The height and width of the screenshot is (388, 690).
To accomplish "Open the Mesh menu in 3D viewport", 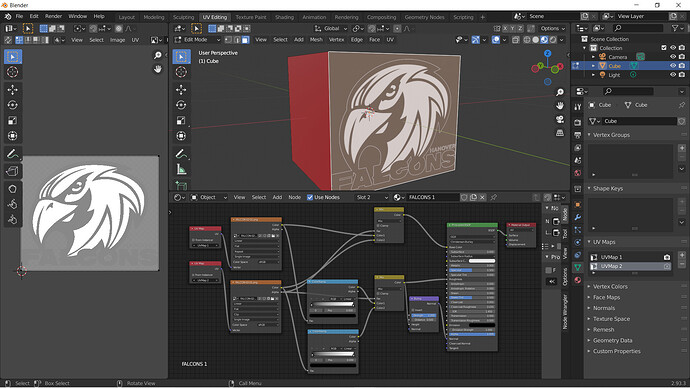I will click(x=316, y=40).
